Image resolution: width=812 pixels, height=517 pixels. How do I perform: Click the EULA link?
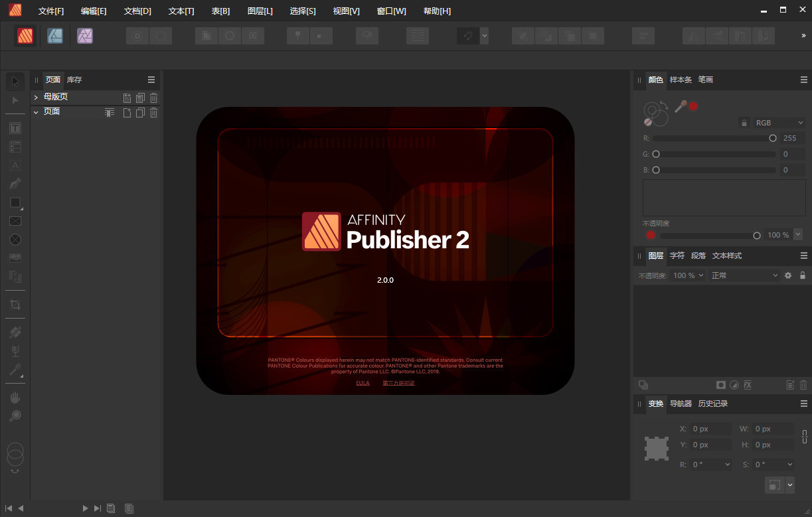pos(363,382)
